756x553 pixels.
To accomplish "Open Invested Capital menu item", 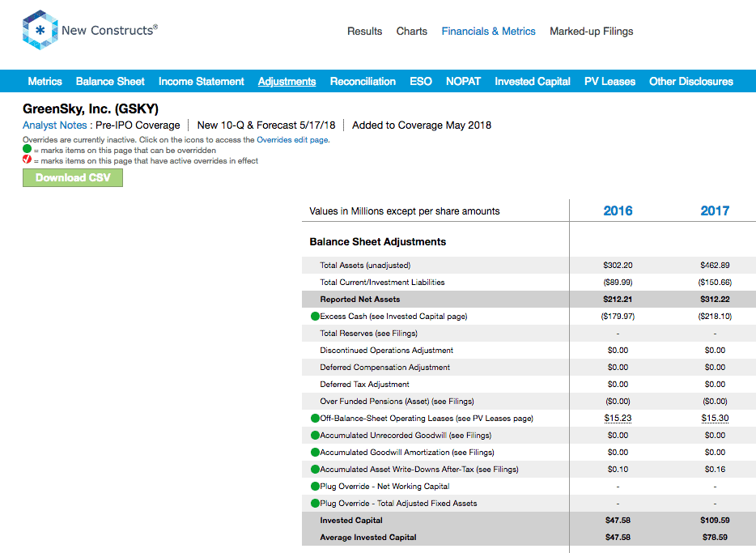I will coord(533,82).
